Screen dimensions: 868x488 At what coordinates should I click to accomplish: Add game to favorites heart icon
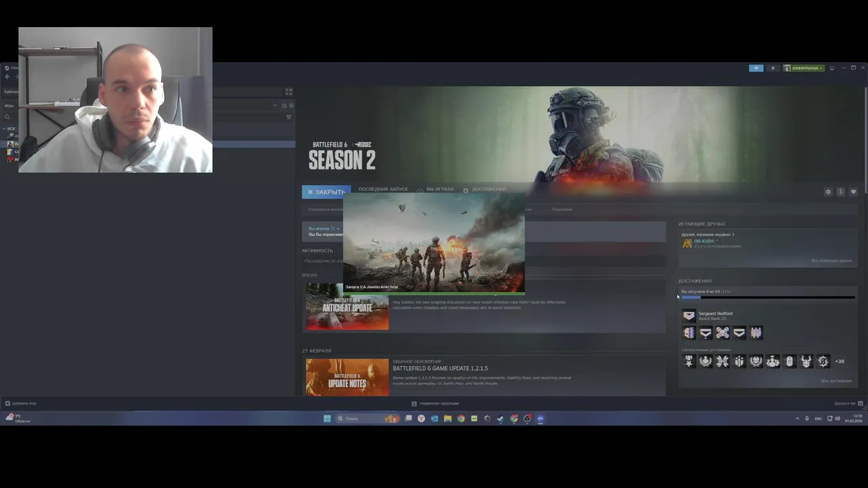[853, 192]
